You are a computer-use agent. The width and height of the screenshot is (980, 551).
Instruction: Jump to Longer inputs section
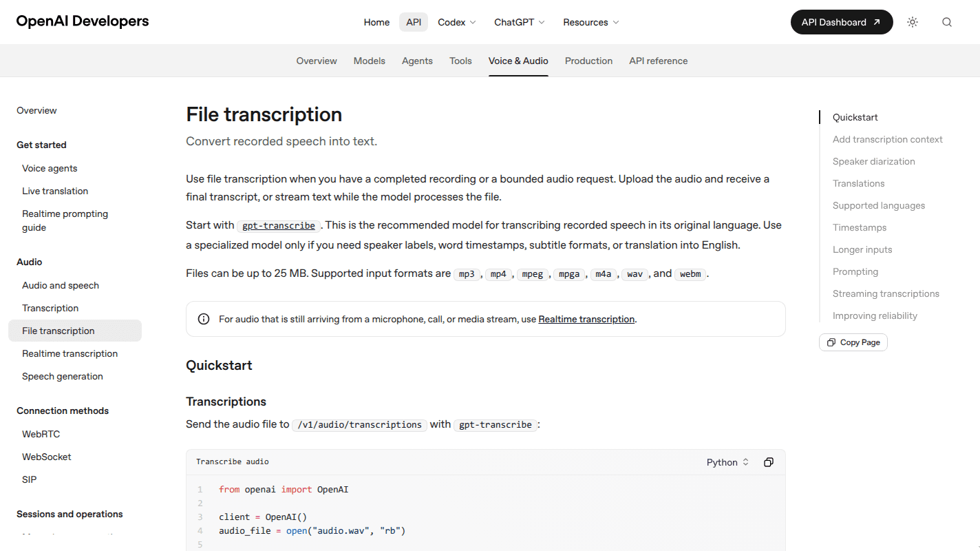(x=862, y=249)
